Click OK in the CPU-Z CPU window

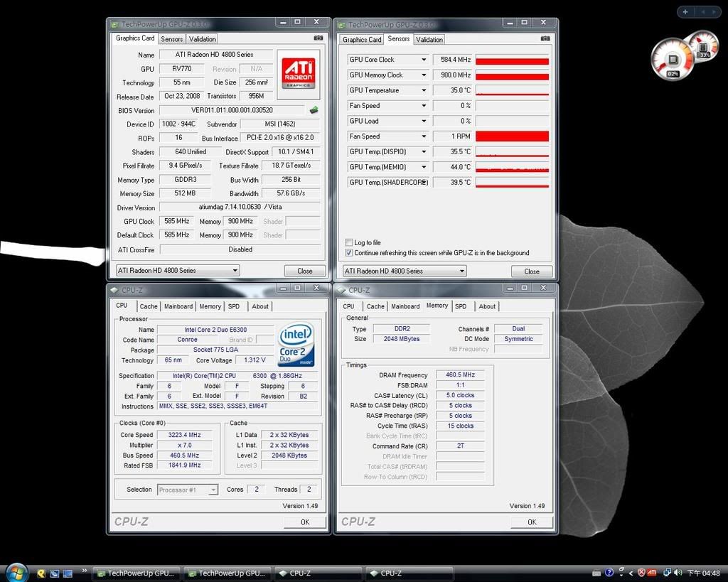pos(304,522)
